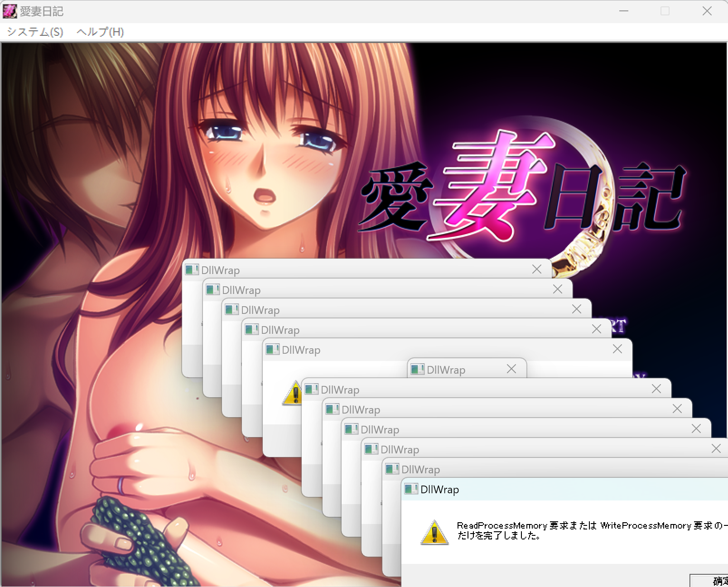
Task: Click the 愛妻日記 app icon in title bar
Action: point(10,11)
